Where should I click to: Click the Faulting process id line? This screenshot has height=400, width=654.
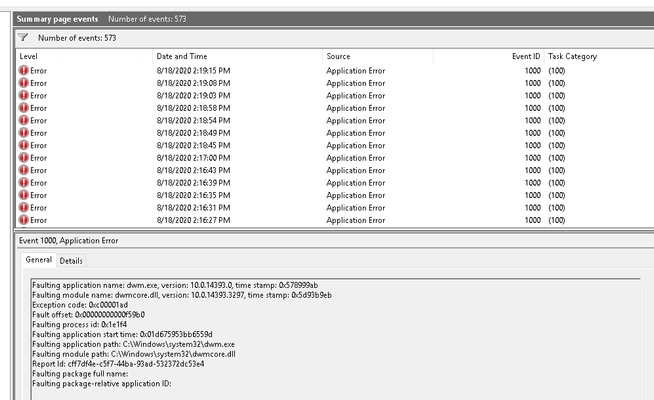coord(80,325)
